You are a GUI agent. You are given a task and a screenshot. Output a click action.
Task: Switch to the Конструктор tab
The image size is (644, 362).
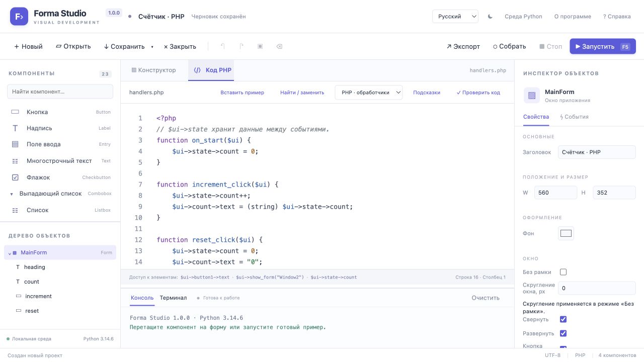153,70
